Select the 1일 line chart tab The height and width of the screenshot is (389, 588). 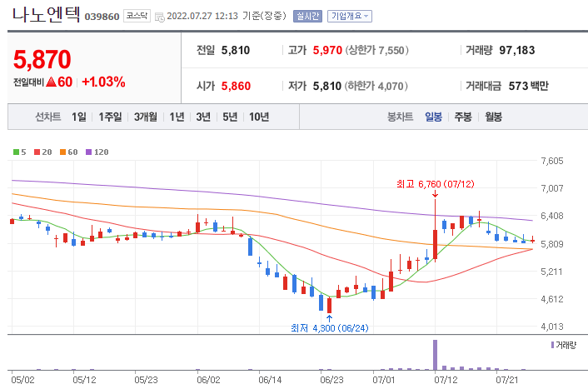pyautogui.click(x=79, y=117)
